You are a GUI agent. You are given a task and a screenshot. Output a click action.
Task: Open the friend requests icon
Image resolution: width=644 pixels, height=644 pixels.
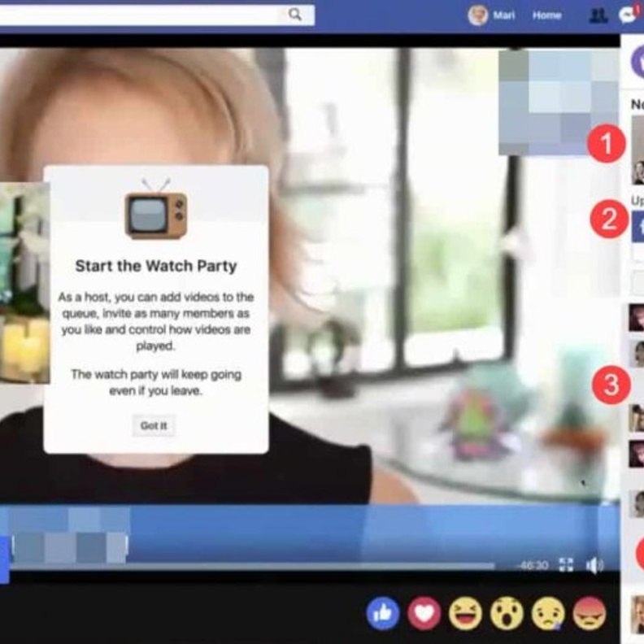[598, 15]
